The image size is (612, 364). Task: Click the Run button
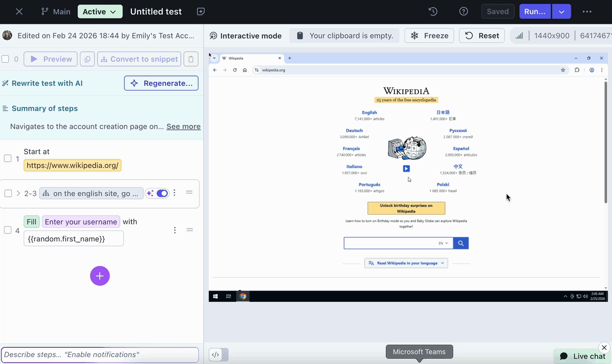click(535, 11)
